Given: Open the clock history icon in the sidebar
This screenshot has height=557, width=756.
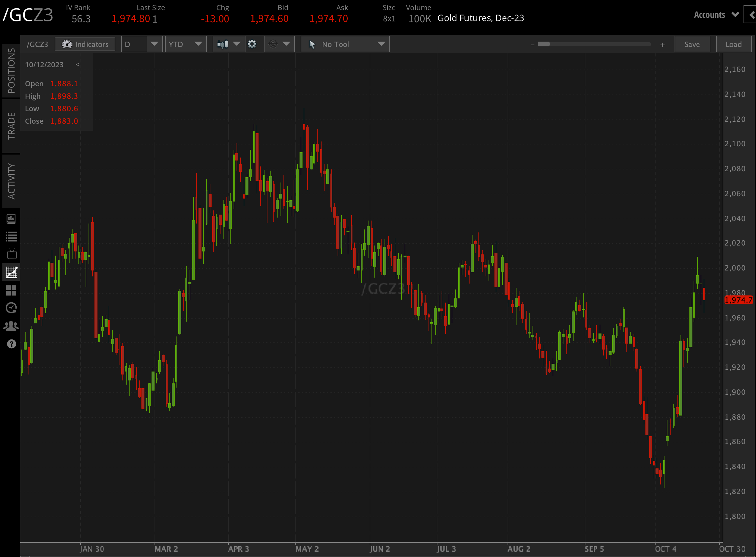Looking at the screenshot, I should (11, 308).
